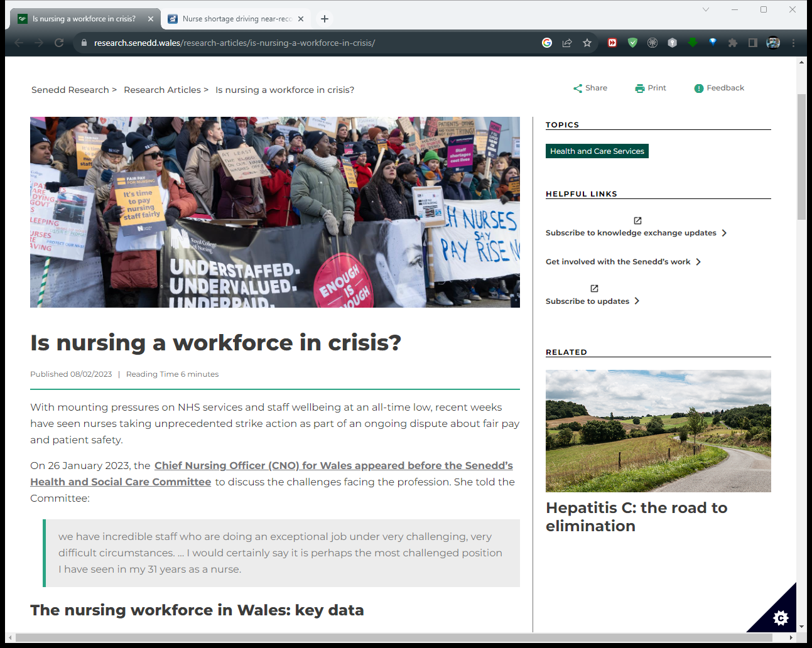Open the Hepatitis C related article thumbnail
The height and width of the screenshot is (648, 812).
pyautogui.click(x=658, y=431)
